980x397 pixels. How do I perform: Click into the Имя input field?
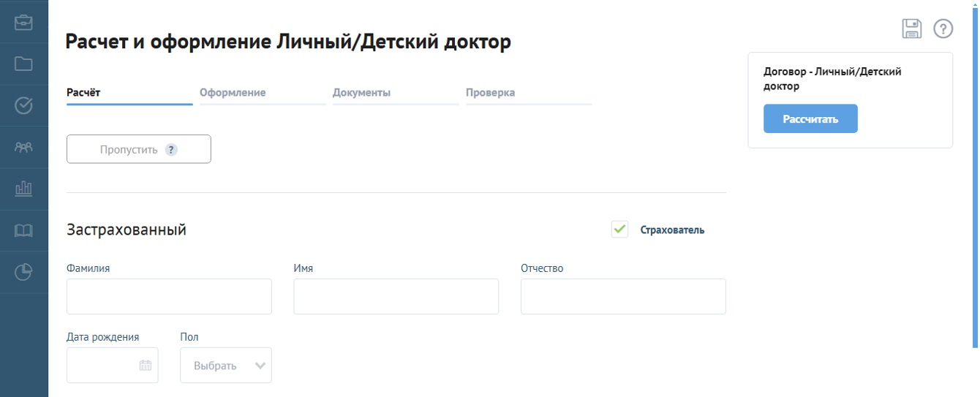[396, 296]
